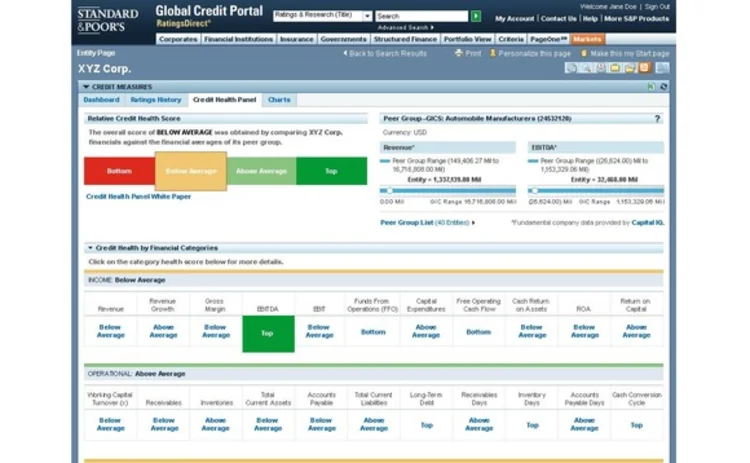
Task: Click the yellow closed folder icon
Action: [615, 68]
